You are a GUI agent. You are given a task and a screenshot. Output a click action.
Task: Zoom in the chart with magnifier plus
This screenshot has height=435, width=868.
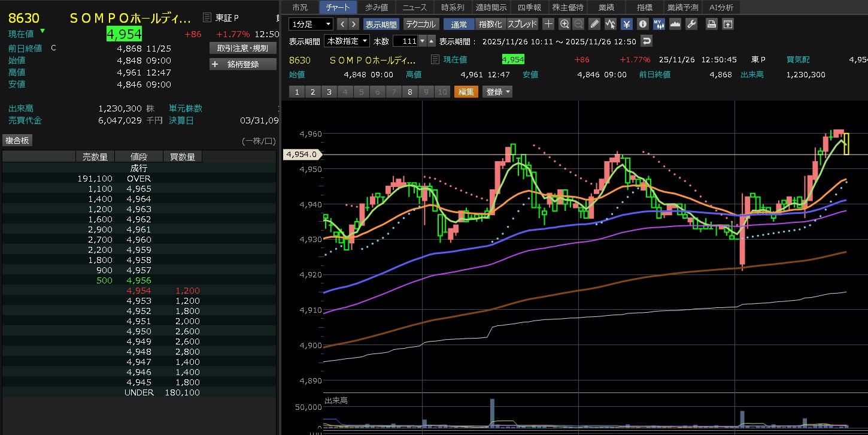564,24
